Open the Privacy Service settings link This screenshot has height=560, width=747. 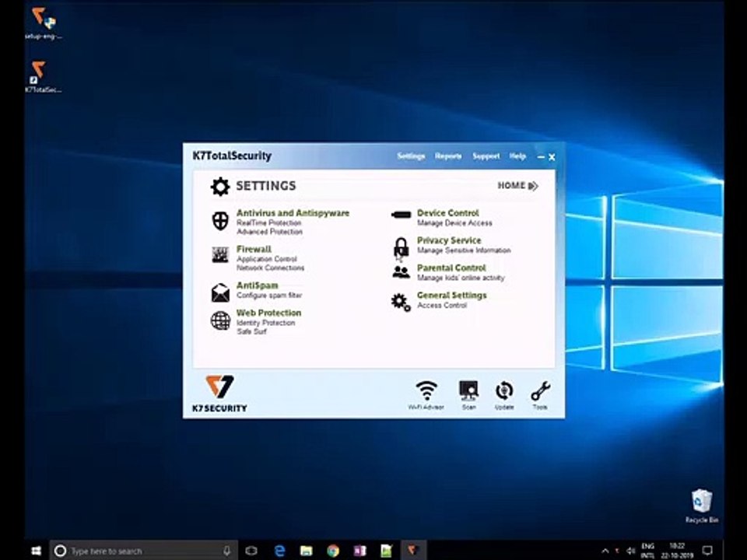tap(449, 240)
